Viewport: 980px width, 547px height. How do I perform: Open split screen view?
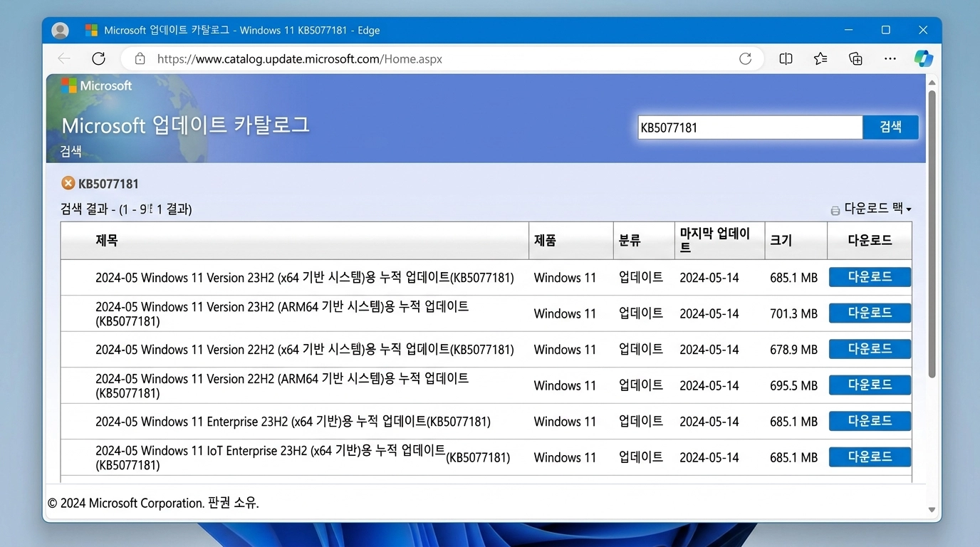coord(786,58)
